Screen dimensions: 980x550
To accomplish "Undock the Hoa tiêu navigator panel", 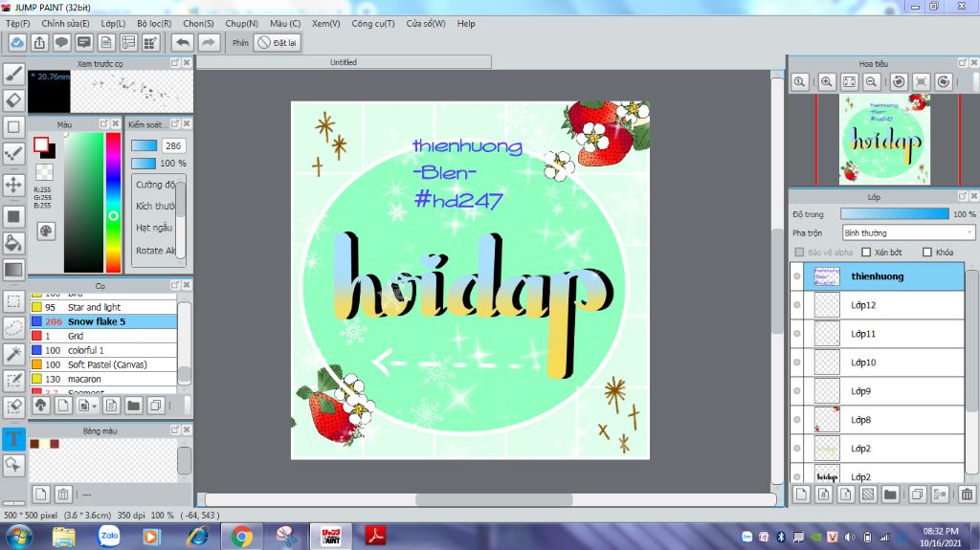I will click(963, 62).
